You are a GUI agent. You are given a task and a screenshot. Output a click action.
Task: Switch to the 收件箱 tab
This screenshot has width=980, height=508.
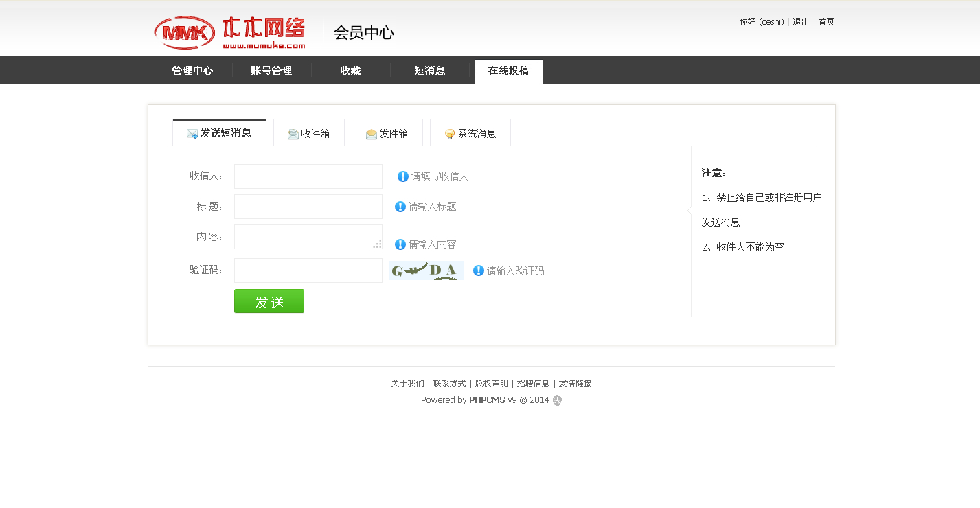309,133
